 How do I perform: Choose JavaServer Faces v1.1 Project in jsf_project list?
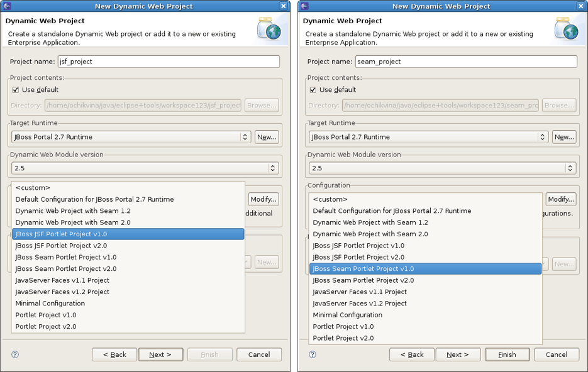pyautogui.click(x=128, y=280)
